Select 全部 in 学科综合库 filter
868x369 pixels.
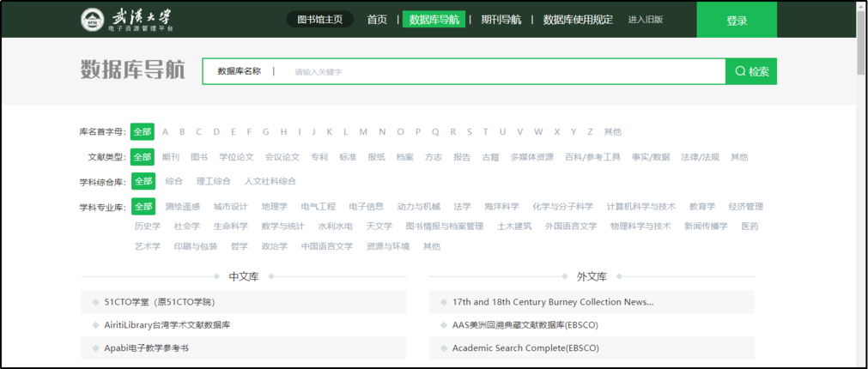[x=143, y=182]
